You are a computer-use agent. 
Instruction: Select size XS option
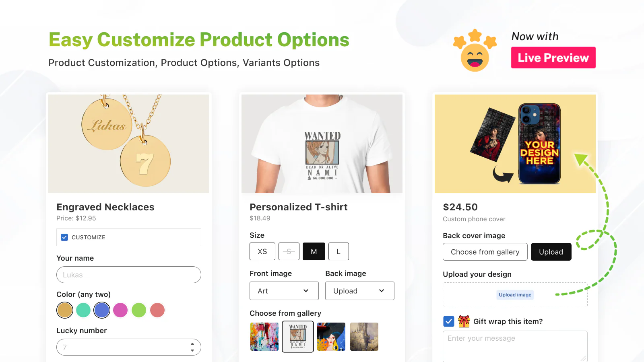pos(262,251)
